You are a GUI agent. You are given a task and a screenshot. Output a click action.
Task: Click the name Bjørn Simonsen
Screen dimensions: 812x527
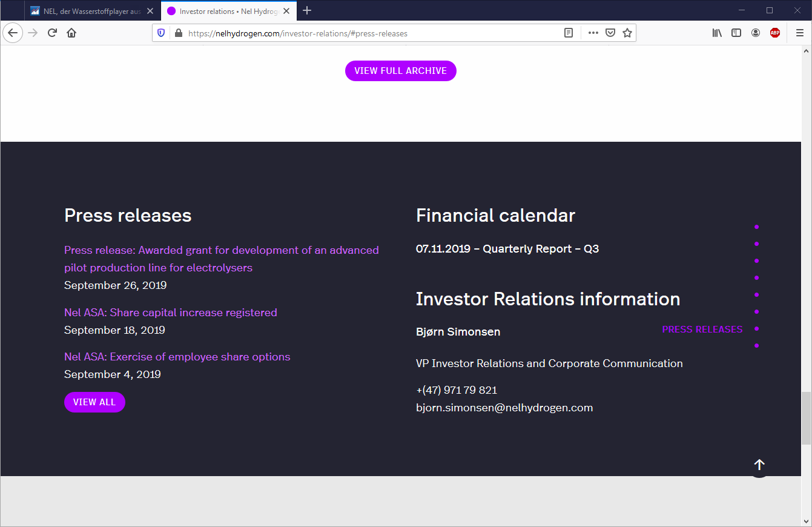(458, 332)
